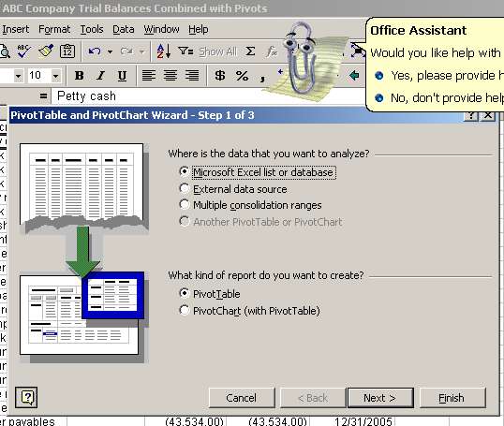504x426 pixels.
Task: Sort ascending A to Z
Action: tap(164, 51)
